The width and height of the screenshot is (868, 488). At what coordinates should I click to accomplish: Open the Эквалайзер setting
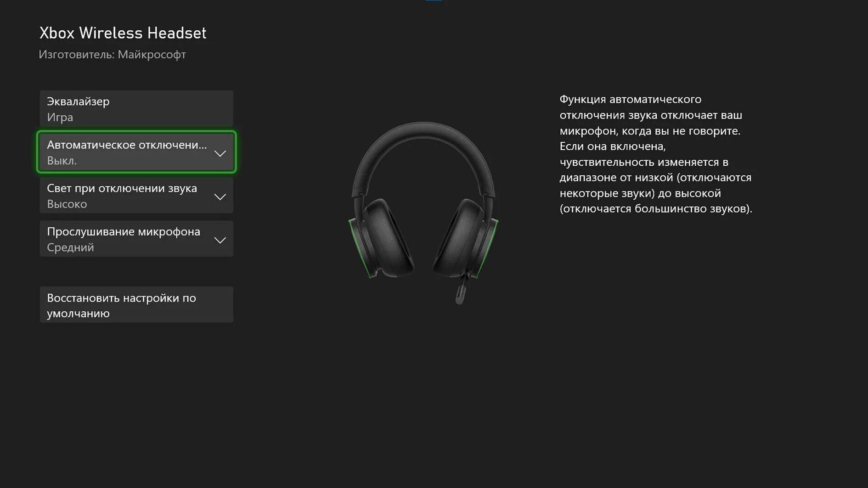point(136,109)
